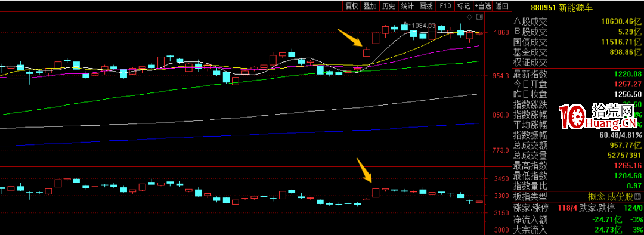Viewport: 644px width, 235px height.
Task: Activate the 画线 drawing tool
Action: pyautogui.click(x=426, y=6)
